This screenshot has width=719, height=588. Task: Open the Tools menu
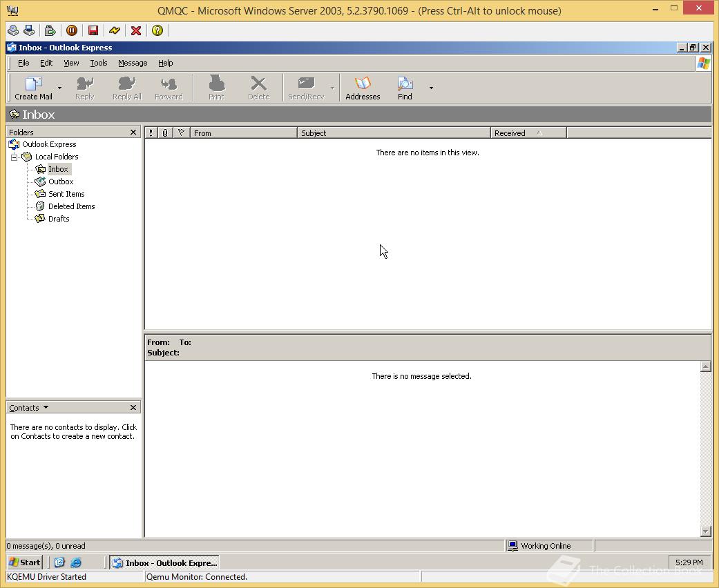[99, 63]
